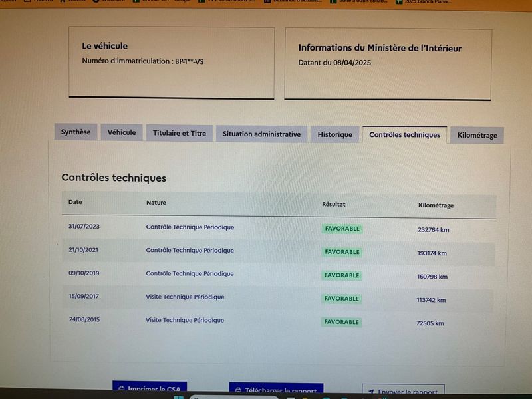
Task: Open the Titulaire et Titre tab
Action: pos(179,133)
